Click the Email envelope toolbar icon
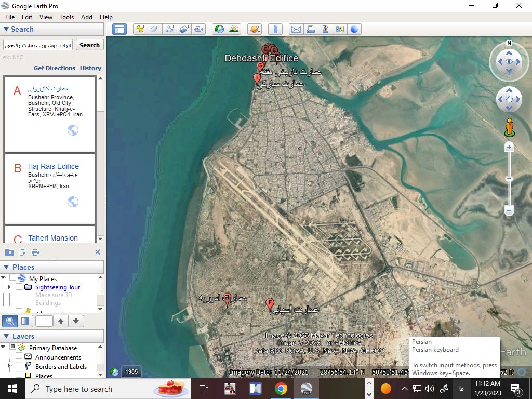Screen dimensions: 532x399 296,29
